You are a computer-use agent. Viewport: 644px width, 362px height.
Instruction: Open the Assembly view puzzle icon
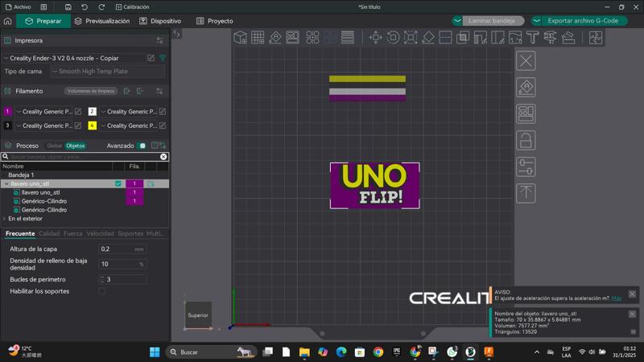tap(596, 37)
